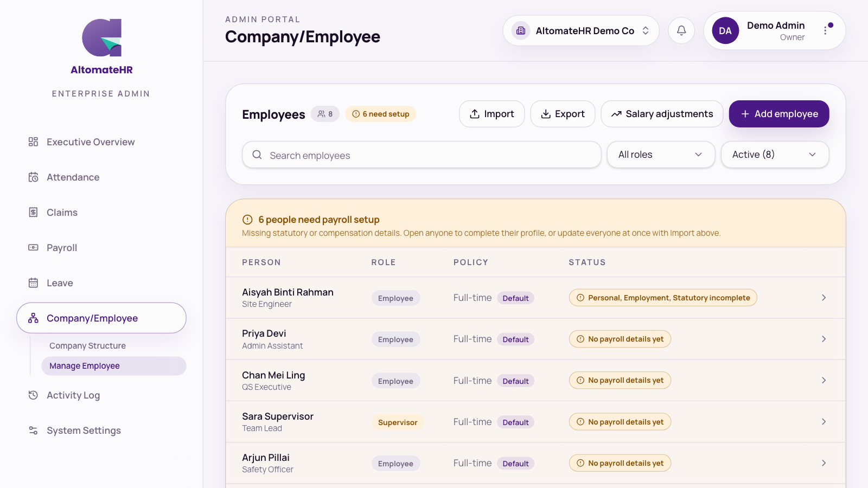The width and height of the screenshot is (868, 488).
Task: Click the warning icon in the payroll setup banner
Action: [247, 220]
